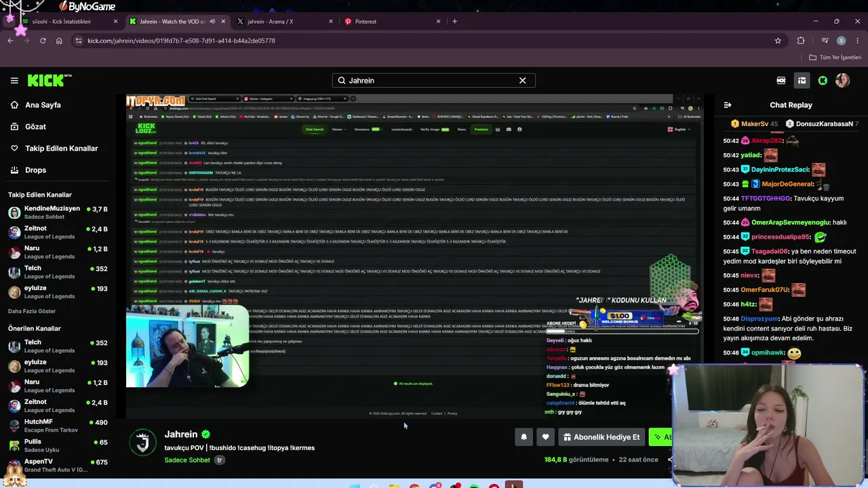868x488 pixels.
Task: Click the highlighted square icon in Kick header
Action: pos(802,81)
